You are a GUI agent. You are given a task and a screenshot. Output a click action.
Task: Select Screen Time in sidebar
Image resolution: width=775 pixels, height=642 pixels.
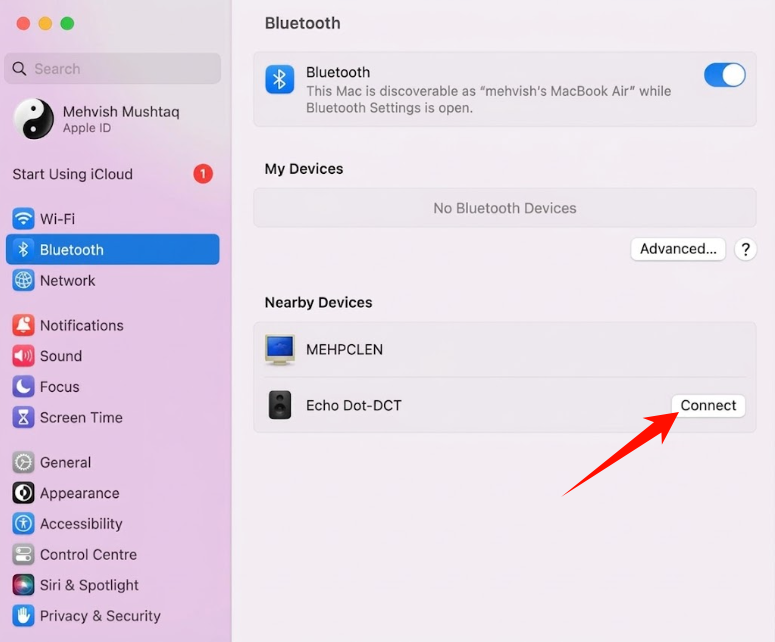pyautogui.click(x=81, y=417)
